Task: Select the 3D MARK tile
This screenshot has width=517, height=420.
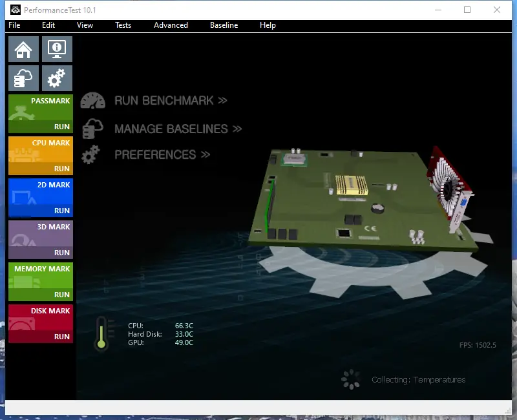Action: point(41,233)
